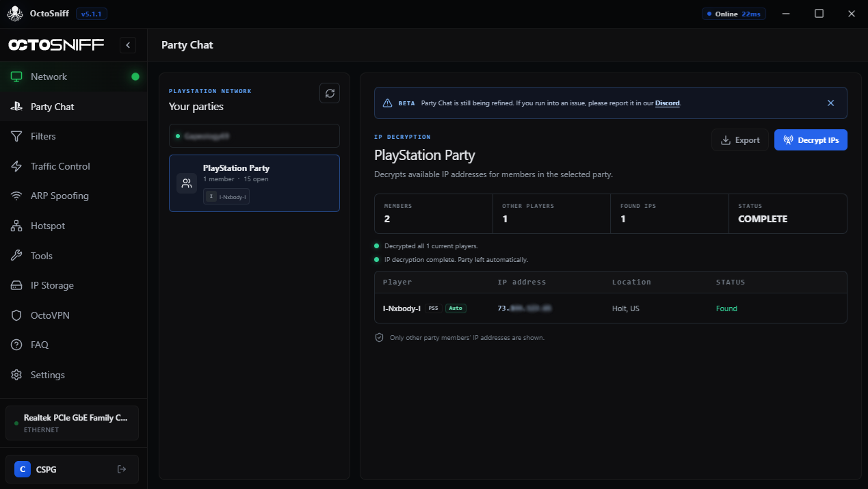
Task: Open OctoVPN page
Action: click(73, 315)
